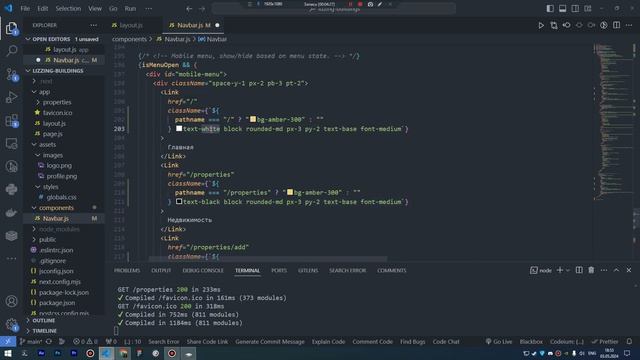Open the View menu
This screenshot has height=360, width=640.
click(x=95, y=8)
